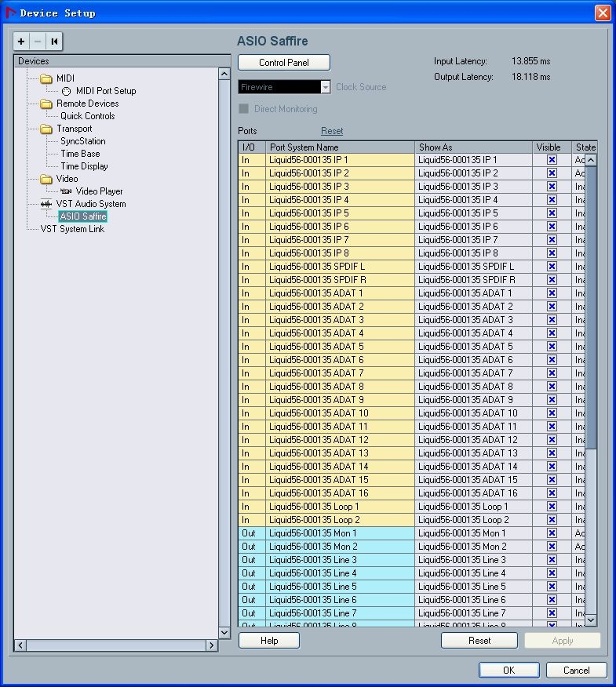Click the Video folder icon
The image size is (616, 687).
coord(46,179)
